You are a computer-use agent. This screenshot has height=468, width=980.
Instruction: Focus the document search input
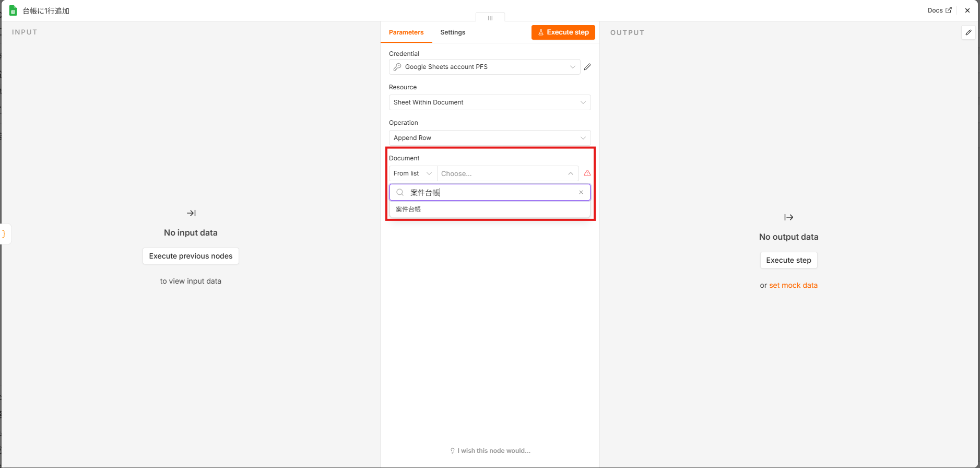490,192
